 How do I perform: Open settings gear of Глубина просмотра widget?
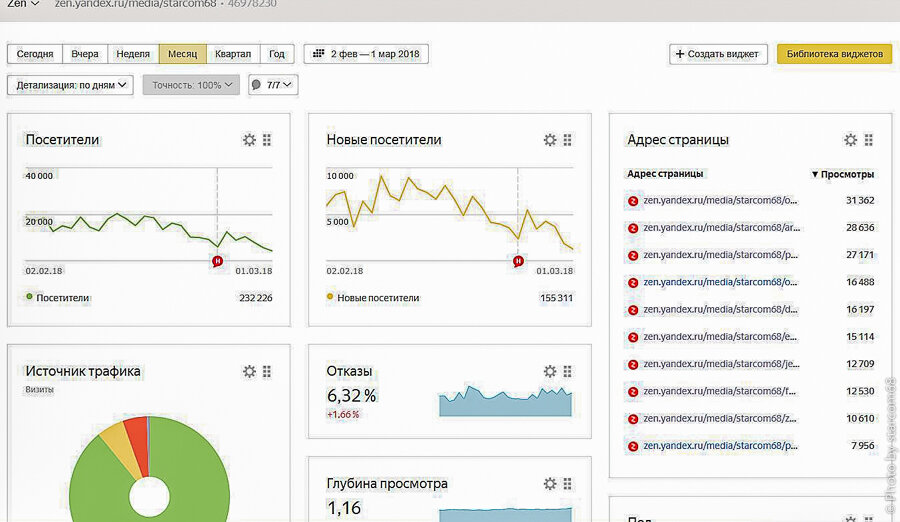click(550, 484)
